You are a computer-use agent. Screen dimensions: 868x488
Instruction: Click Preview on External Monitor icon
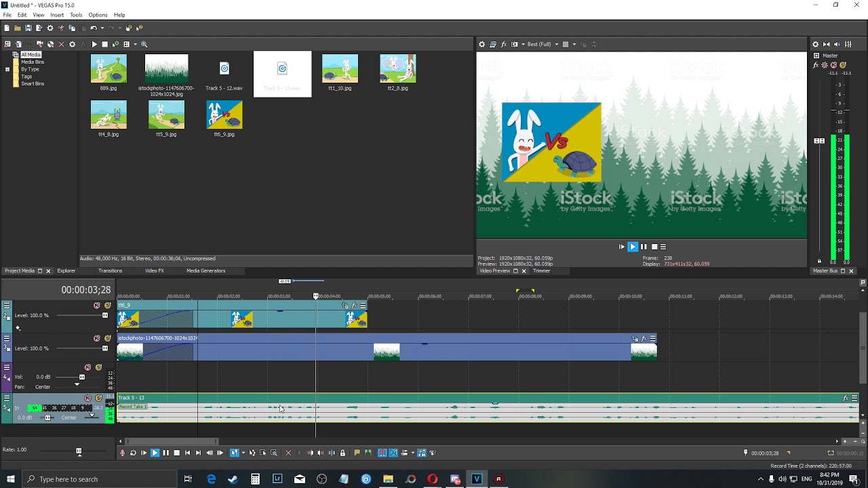pos(493,44)
